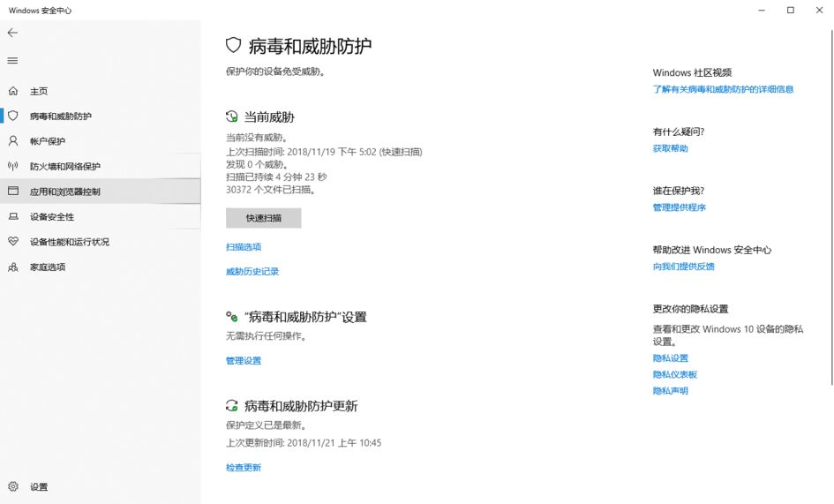Click the vertical scrollbar on the right

point(831,207)
